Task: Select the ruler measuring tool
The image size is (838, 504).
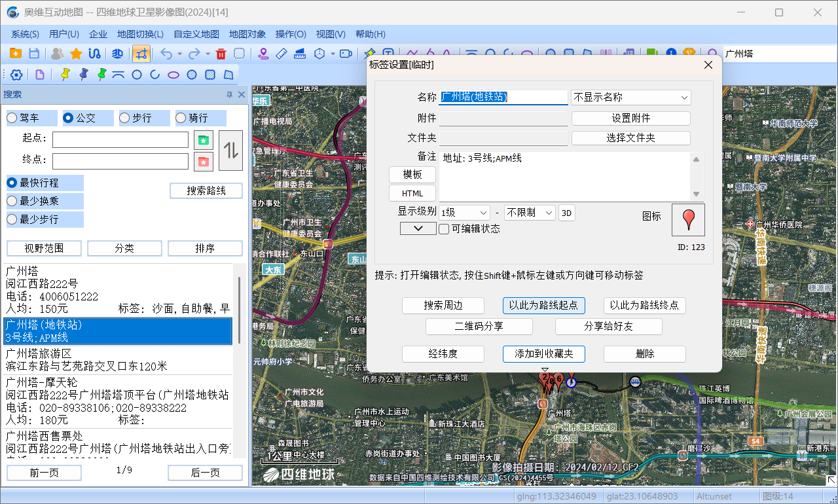Action: (282, 54)
